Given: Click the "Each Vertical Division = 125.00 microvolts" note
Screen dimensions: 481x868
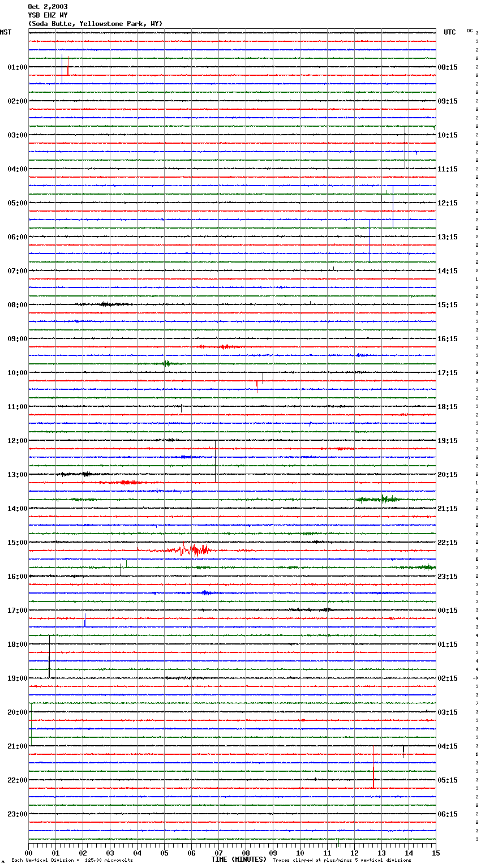Looking at the screenshot, I should [x=72, y=860].
